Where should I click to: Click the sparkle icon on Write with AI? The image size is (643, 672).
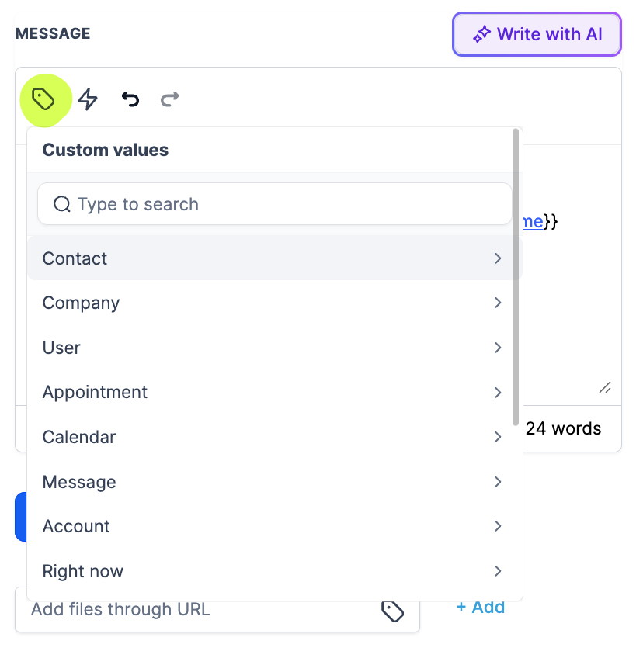[482, 34]
